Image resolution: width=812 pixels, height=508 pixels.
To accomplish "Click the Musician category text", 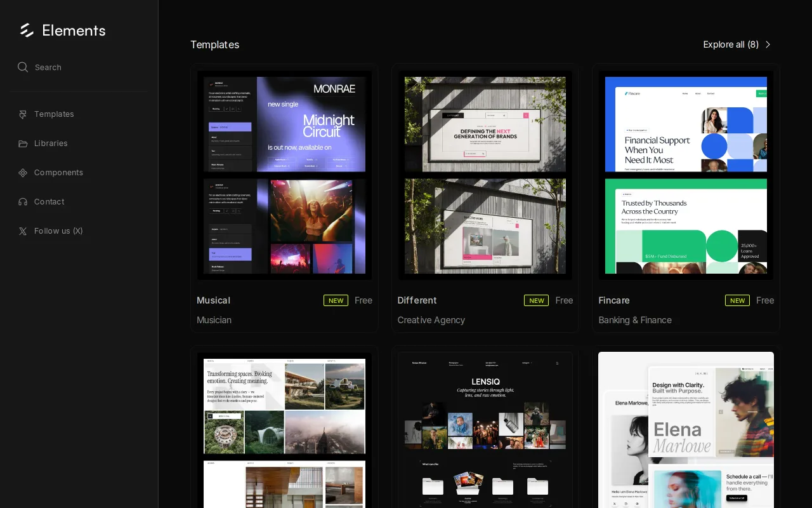I will click(x=214, y=320).
